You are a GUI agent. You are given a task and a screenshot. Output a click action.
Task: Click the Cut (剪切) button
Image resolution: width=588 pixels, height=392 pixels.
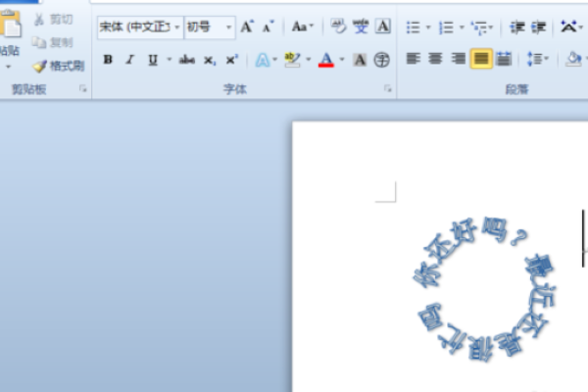[x=54, y=20]
